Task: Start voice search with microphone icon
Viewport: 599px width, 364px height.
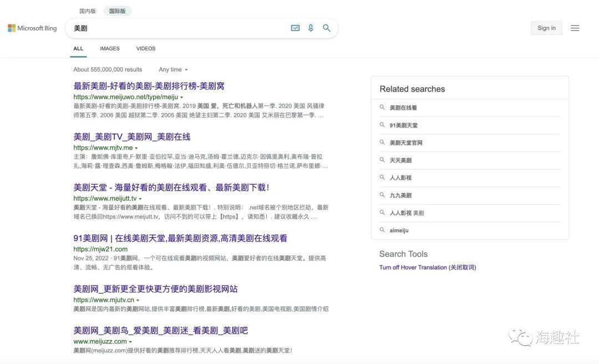Action: click(x=311, y=28)
